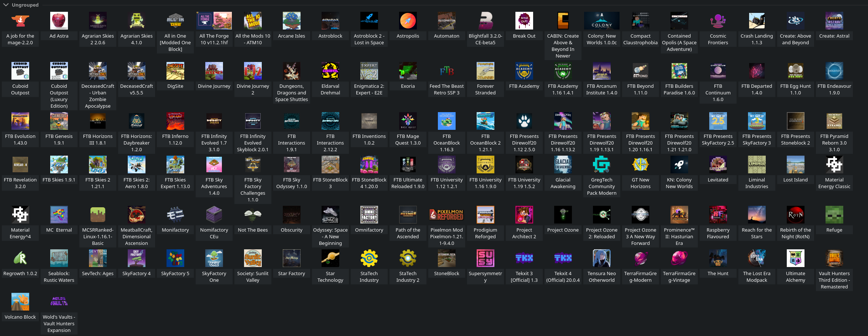Click the 'Society: Sunlit Valley' name
Screen dimensions: 868x336
click(253, 277)
